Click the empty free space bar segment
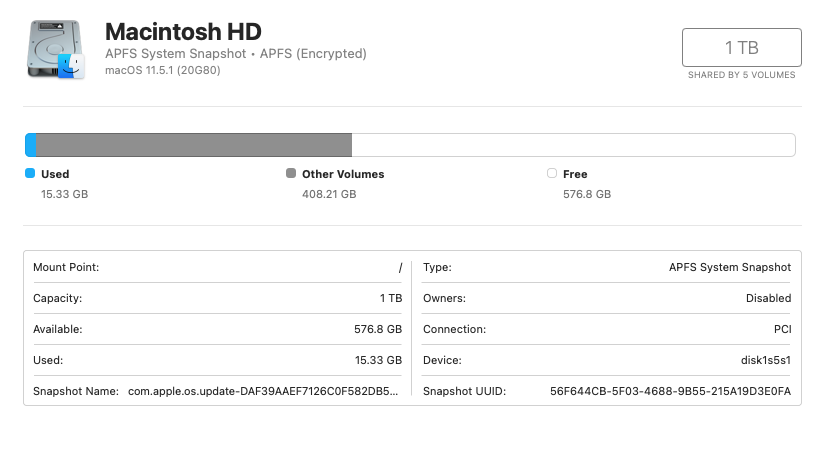This screenshot has height=450, width=819. coord(574,145)
